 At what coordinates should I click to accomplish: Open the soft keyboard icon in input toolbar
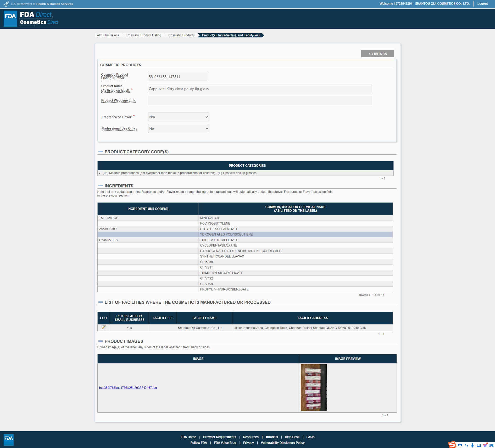479,445
